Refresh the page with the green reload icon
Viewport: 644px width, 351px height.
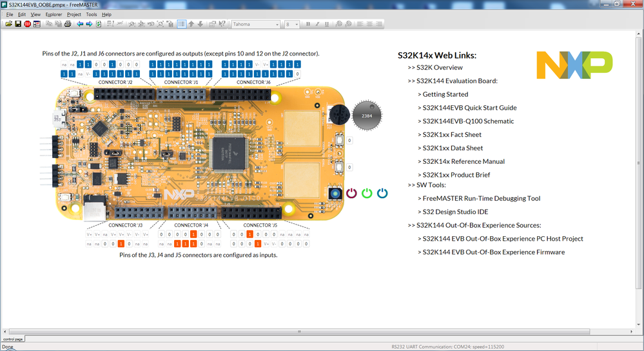pos(99,24)
